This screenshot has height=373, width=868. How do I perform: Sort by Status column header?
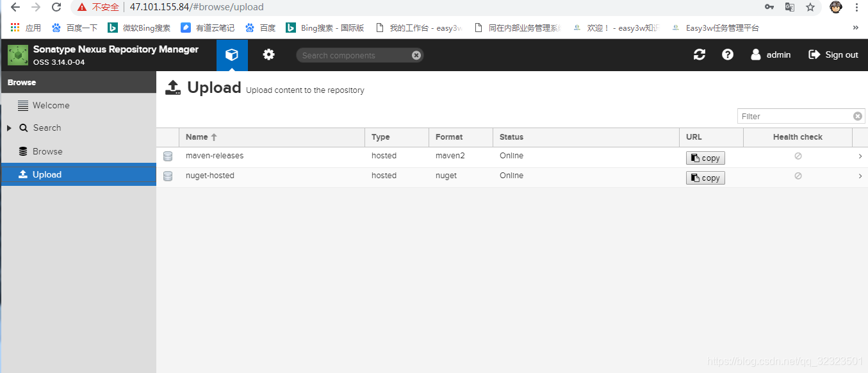585,137
